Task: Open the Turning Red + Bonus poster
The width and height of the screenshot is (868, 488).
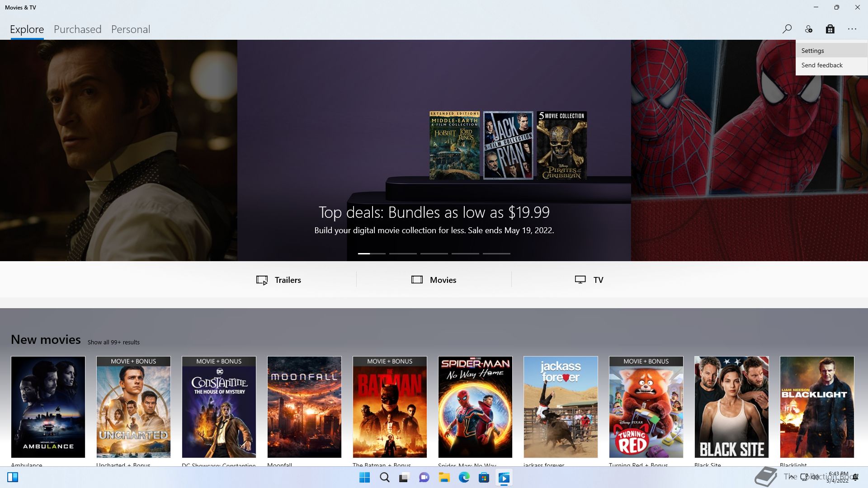Action: coord(646,407)
